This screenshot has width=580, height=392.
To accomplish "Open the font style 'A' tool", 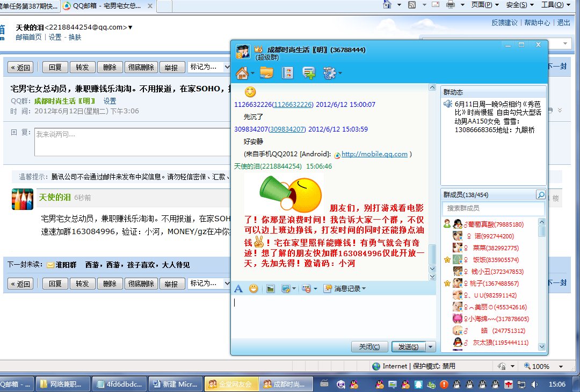I will (238, 288).
